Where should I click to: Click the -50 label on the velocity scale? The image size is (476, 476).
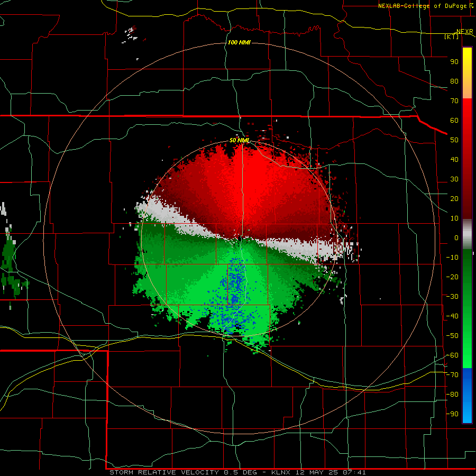[452, 336]
